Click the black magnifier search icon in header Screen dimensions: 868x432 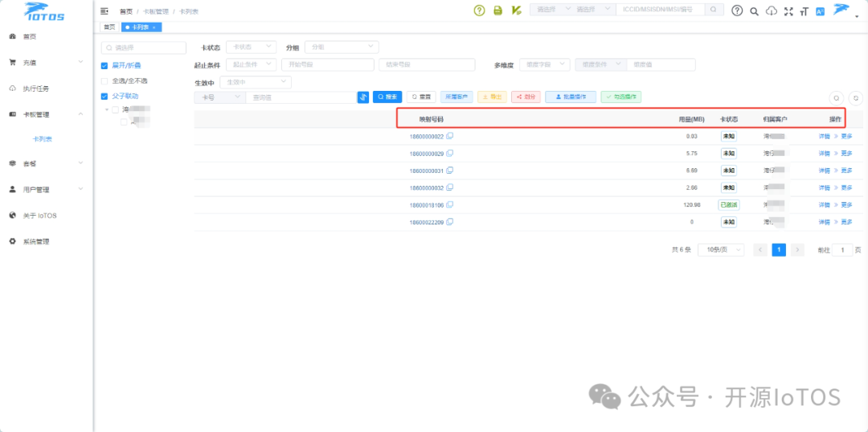coord(754,11)
